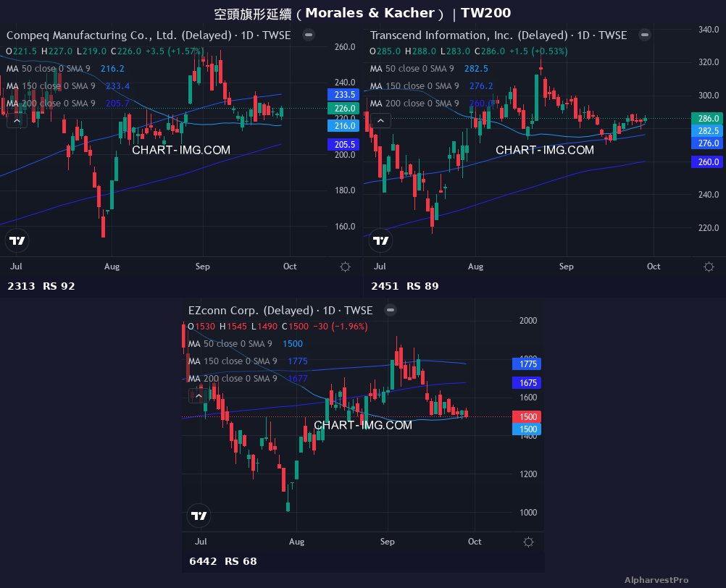
Task: Click the round status dot beside Compeq title
Action: point(309,35)
